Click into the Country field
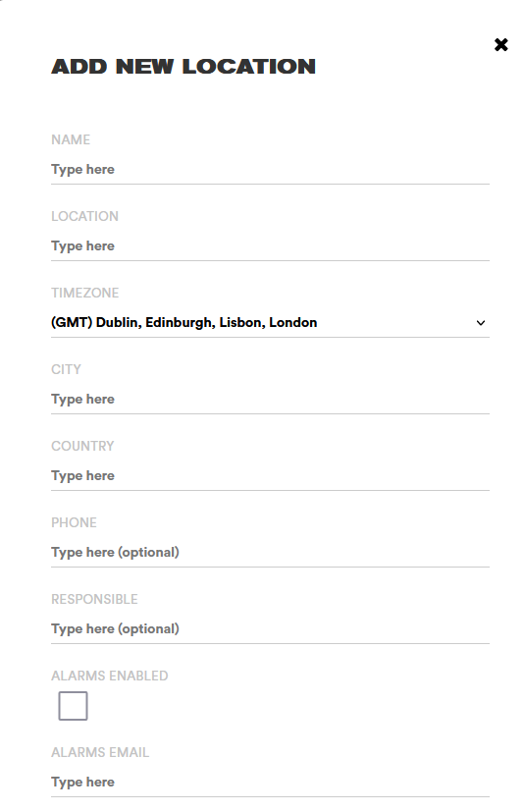 coord(270,476)
